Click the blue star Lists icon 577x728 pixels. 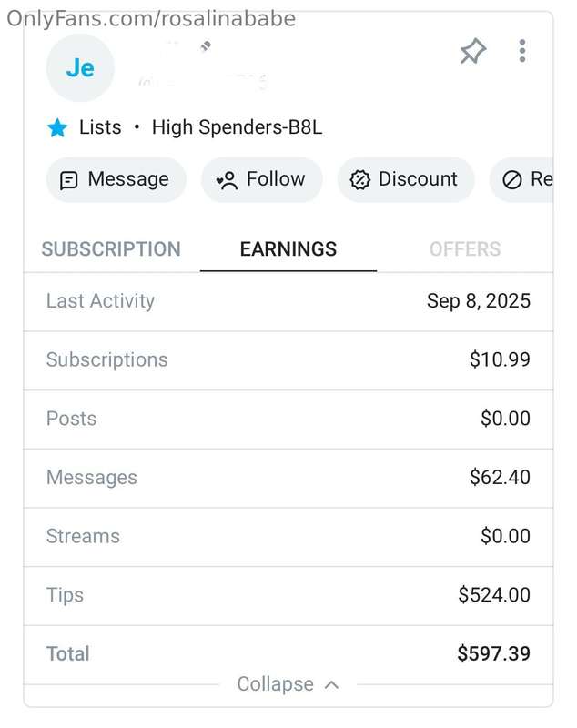57,127
